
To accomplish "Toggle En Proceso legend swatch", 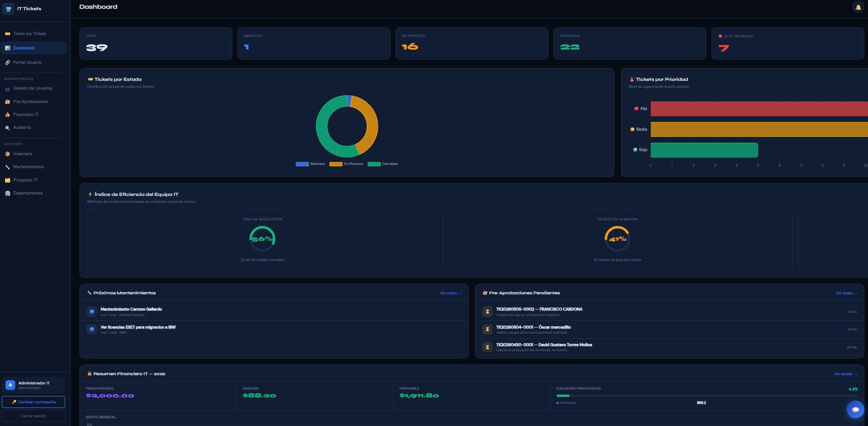I will 336,164.
